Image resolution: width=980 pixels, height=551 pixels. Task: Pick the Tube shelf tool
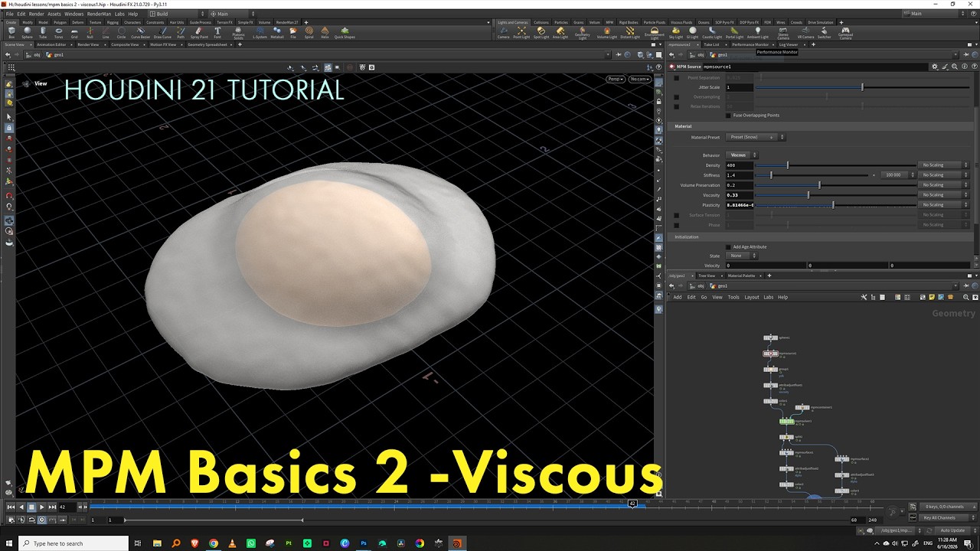(43, 32)
